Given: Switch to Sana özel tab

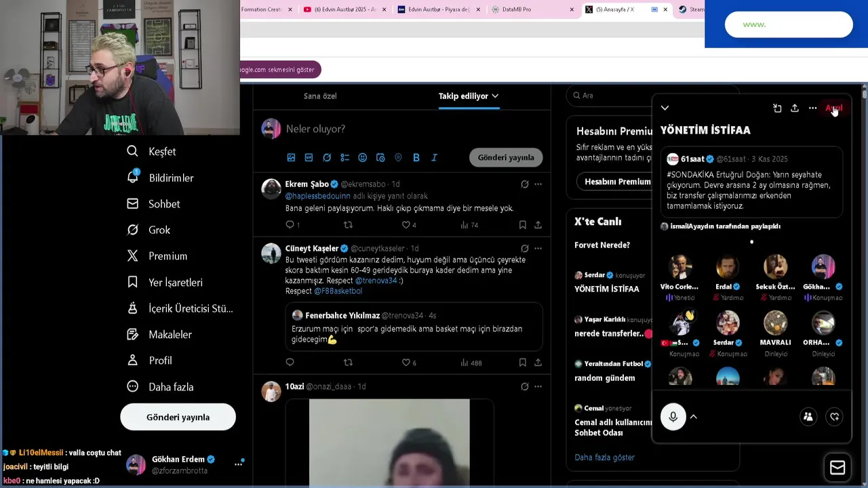Looking at the screenshot, I should tap(320, 96).
